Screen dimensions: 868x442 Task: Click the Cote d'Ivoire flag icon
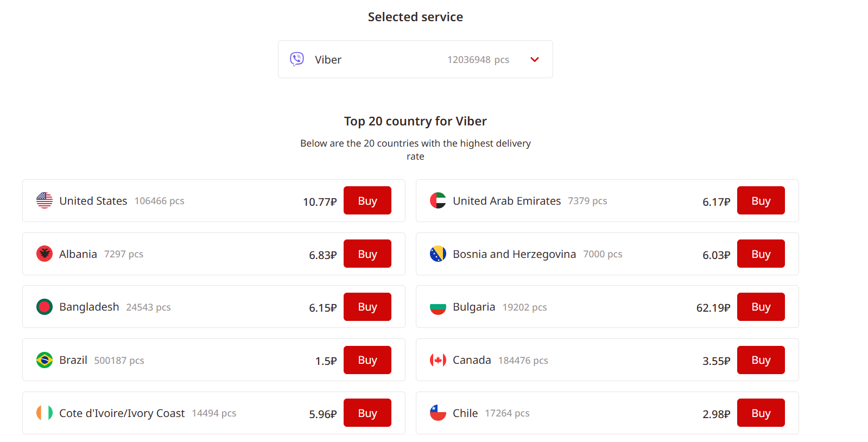[45, 413]
